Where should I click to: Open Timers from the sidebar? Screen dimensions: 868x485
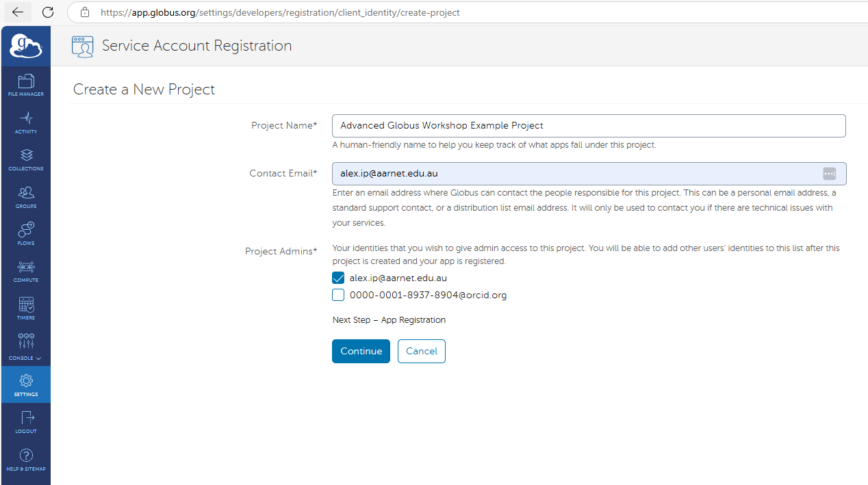26,308
